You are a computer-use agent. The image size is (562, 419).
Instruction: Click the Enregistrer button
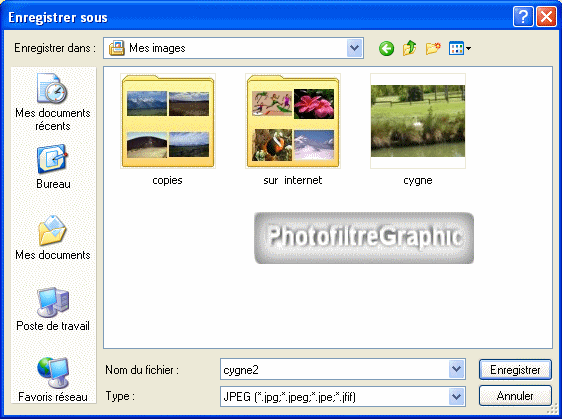[515, 370]
